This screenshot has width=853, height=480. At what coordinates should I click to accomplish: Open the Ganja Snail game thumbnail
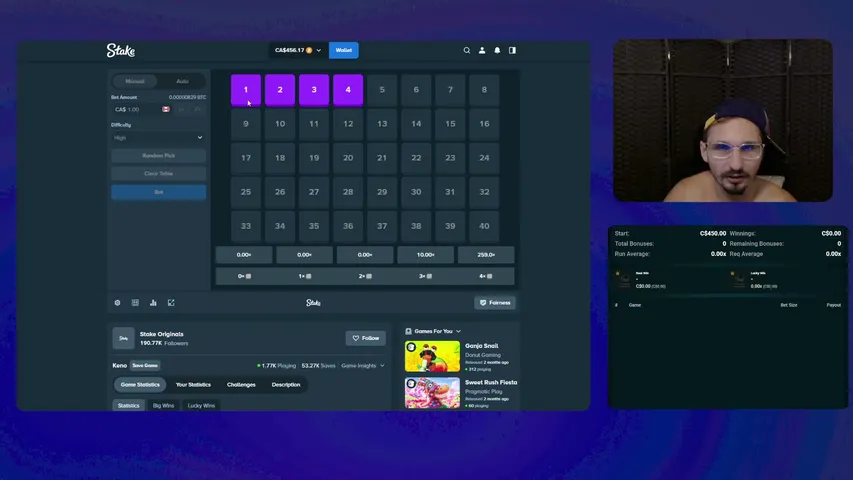coord(432,356)
